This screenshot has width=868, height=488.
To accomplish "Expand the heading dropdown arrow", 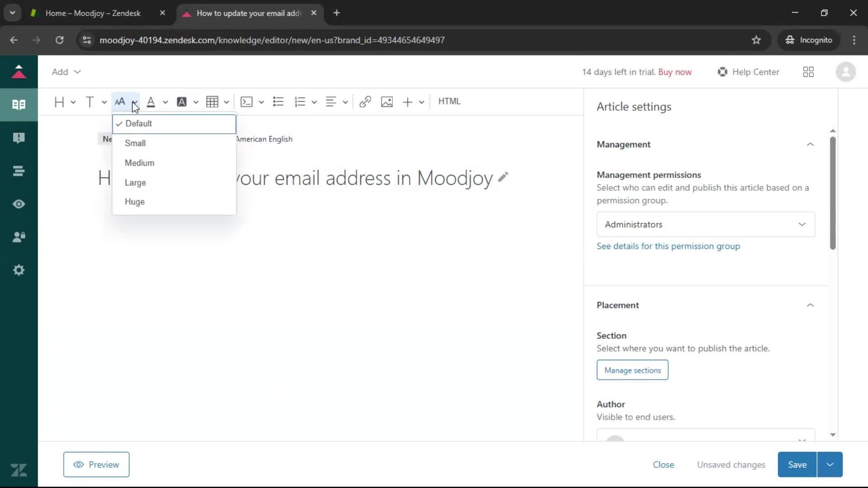I will [x=73, y=102].
